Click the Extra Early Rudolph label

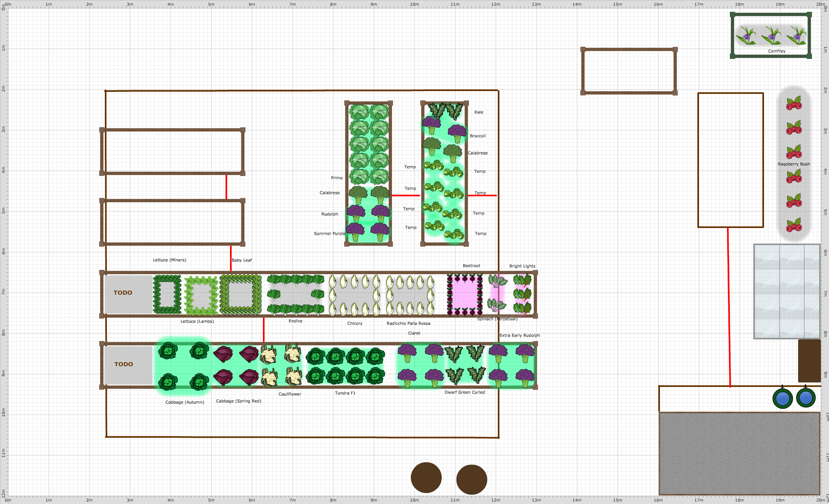tap(520, 335)
